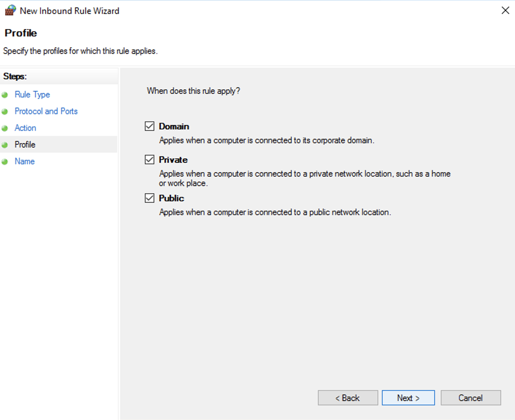Click the Domain label text
Screen dimensions: 515x420
tap(174, 126)
